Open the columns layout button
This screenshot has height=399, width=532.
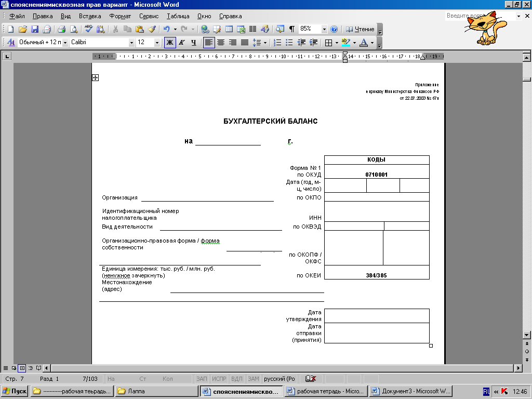pyautogui.click(x=253, y=30)
